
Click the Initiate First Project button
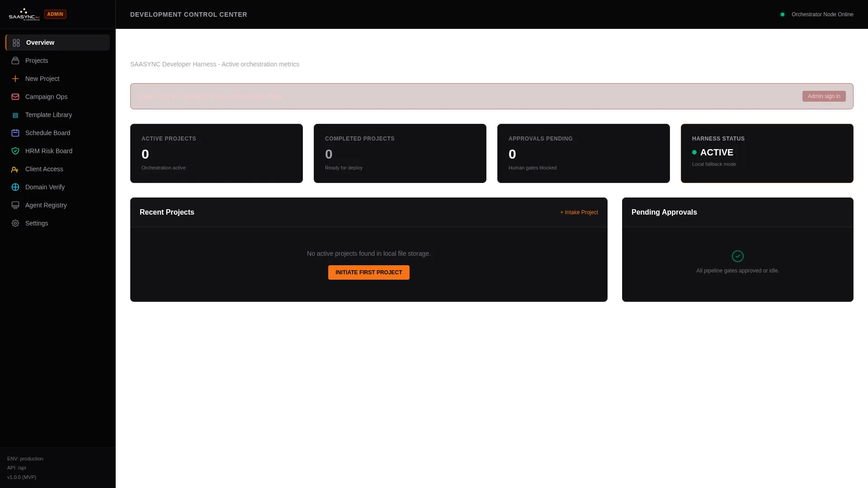(x=369, y=272)
